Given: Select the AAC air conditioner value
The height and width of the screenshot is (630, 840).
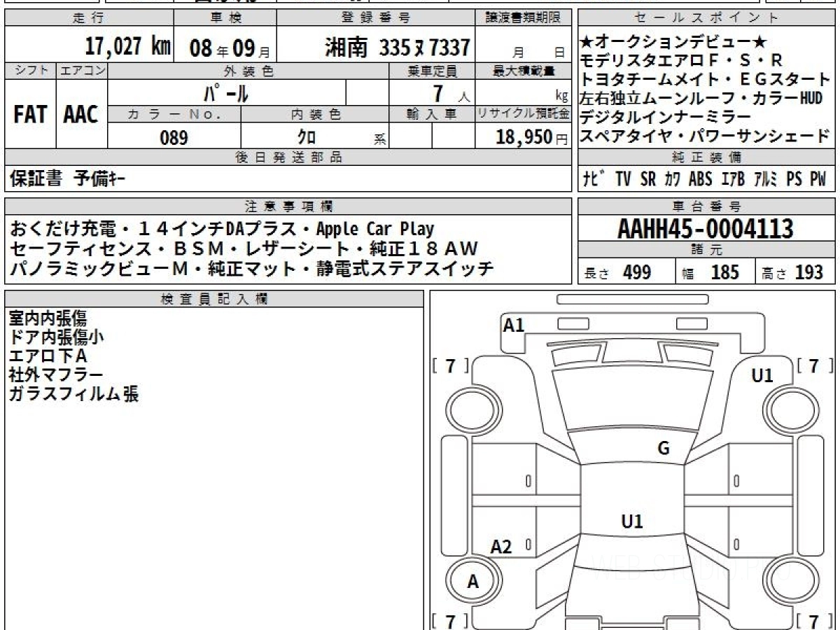Looking at the screenshot, I should (x=81, y=115).
